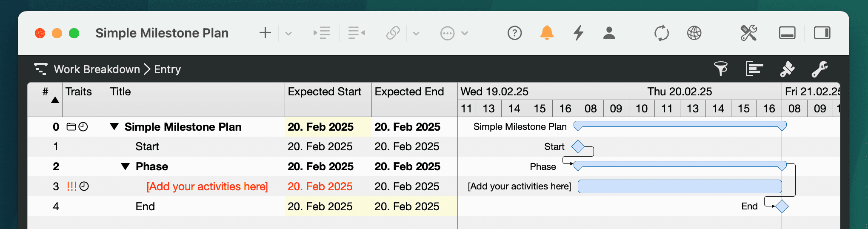This screenshot has width=868, height=229.
Task: Click the Expected Start column header
Action: [x=325, y=92]
